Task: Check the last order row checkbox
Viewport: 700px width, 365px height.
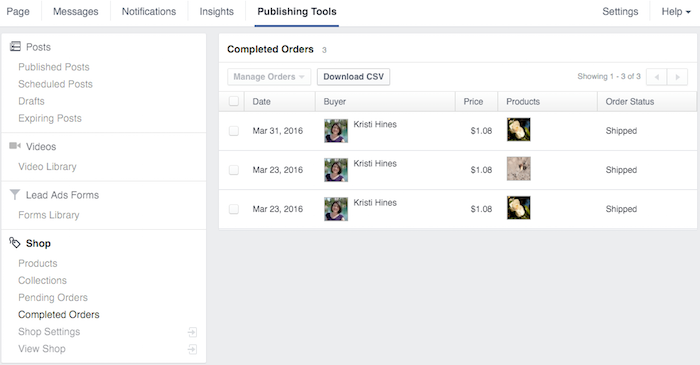Action: 233,209
